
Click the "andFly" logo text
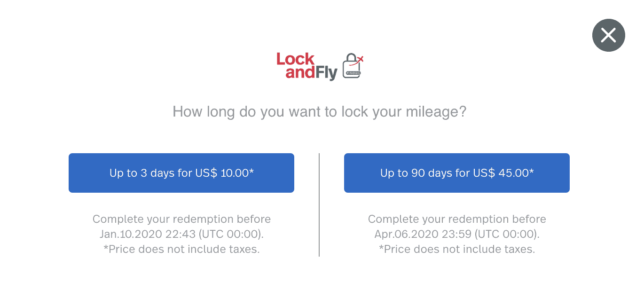tap(311, 73)
